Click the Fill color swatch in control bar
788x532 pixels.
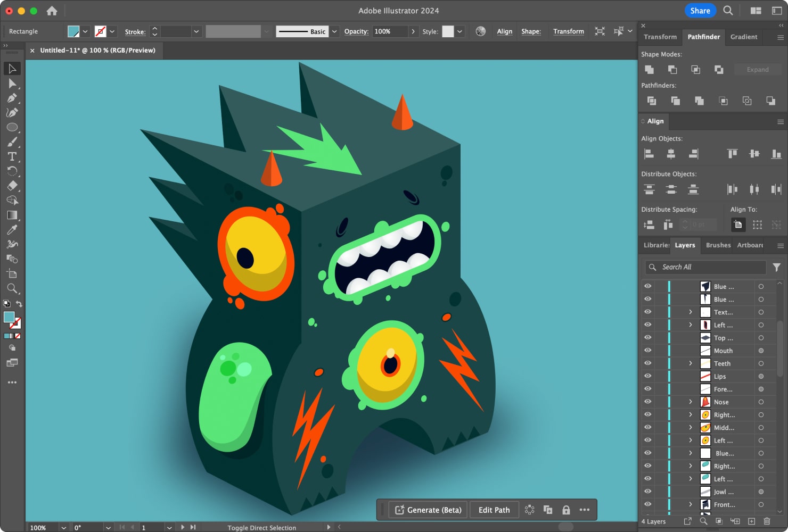[73, 31]
